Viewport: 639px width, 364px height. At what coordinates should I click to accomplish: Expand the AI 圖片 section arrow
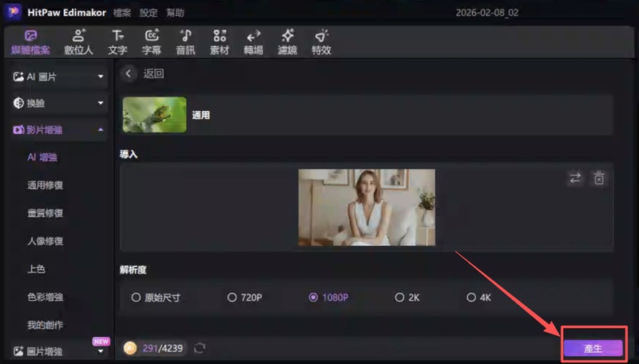point(101,77)
